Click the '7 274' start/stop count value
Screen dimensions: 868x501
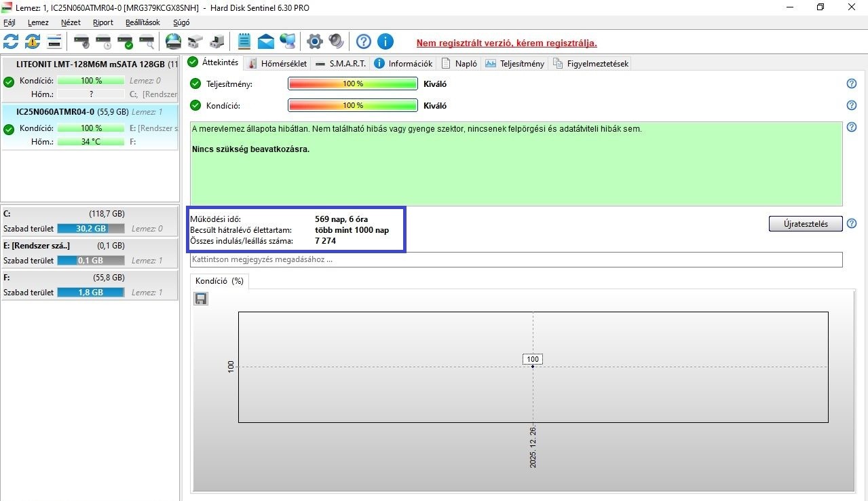(326, 241)
